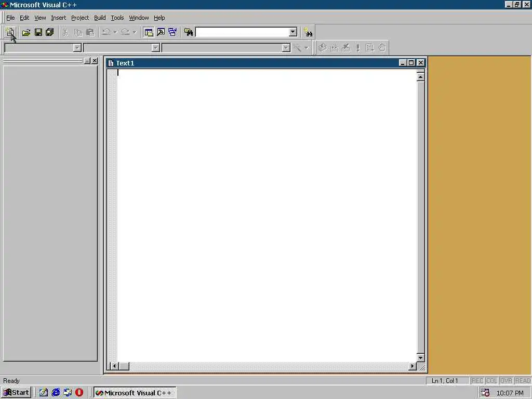
Task: Click the Paste clipboard icon
Action: point(90,32)
